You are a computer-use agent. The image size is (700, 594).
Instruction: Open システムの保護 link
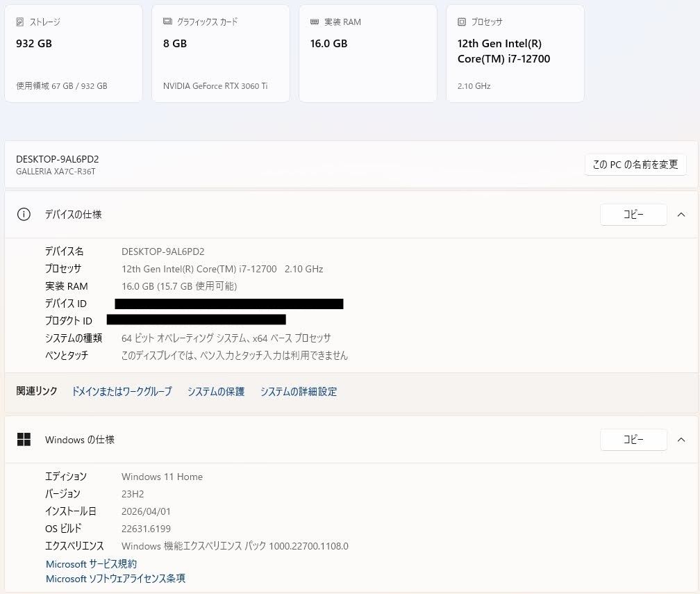coord(216,392)
